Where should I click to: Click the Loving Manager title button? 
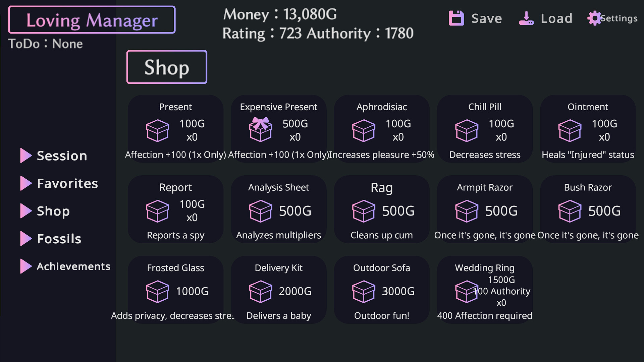92,20
